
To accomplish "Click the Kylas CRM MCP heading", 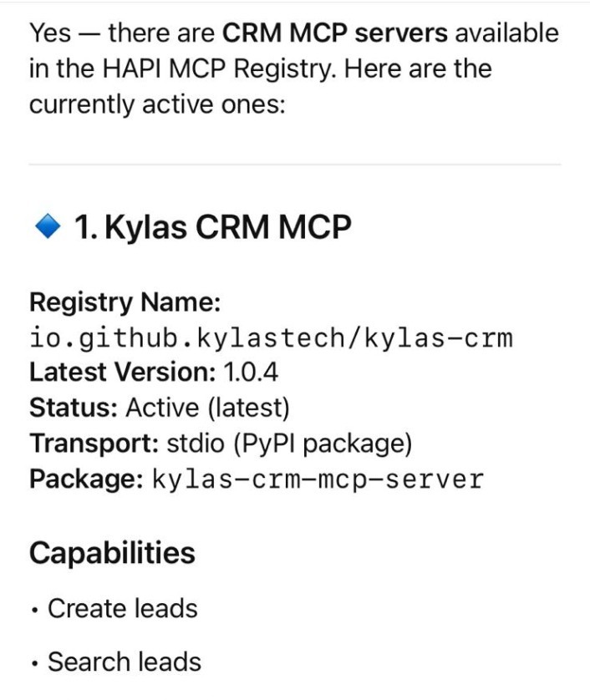I will coord(213,226).
